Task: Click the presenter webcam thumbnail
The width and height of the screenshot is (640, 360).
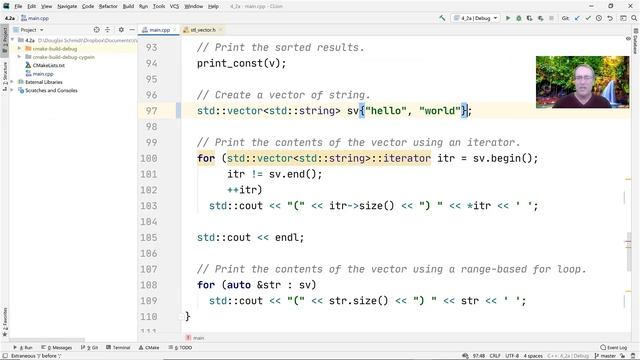Action: pyautogui.click(x=582, y=82)
